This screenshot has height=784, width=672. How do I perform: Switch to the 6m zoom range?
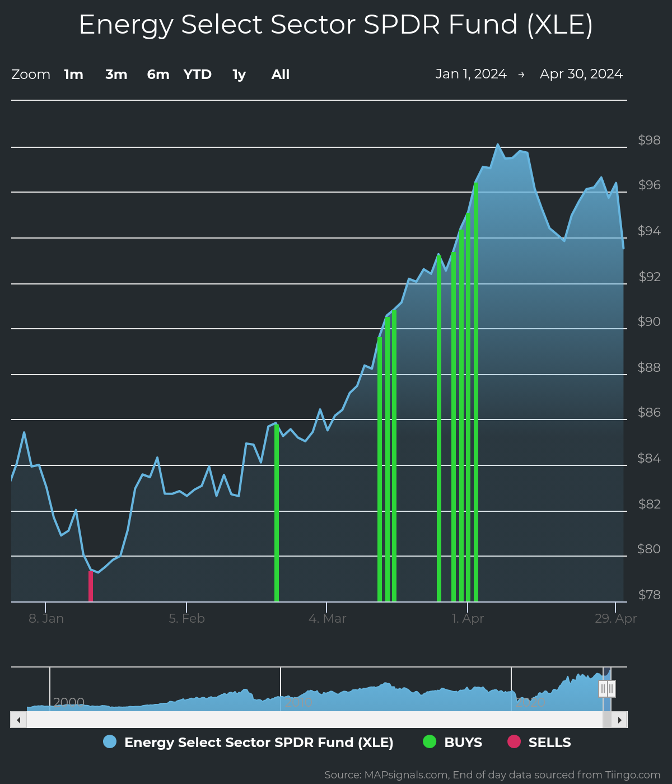coord(158,74)
